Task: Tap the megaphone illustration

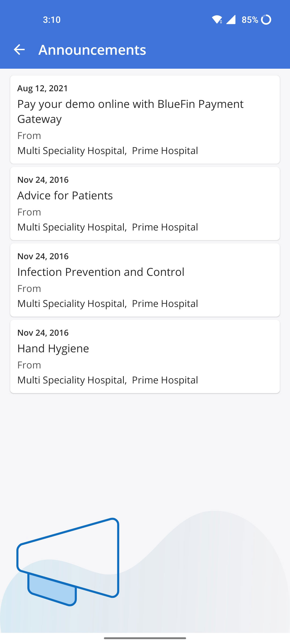Action: pyautogui.click(x=68, y=561)
